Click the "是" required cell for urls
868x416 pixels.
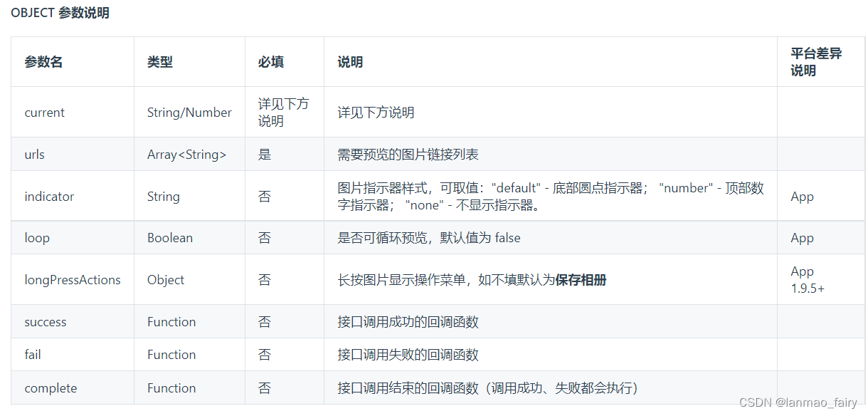265,154
